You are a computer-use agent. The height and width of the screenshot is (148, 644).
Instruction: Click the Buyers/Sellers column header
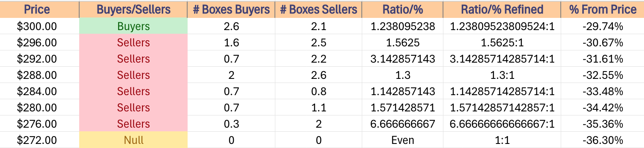tap(133, 9)
